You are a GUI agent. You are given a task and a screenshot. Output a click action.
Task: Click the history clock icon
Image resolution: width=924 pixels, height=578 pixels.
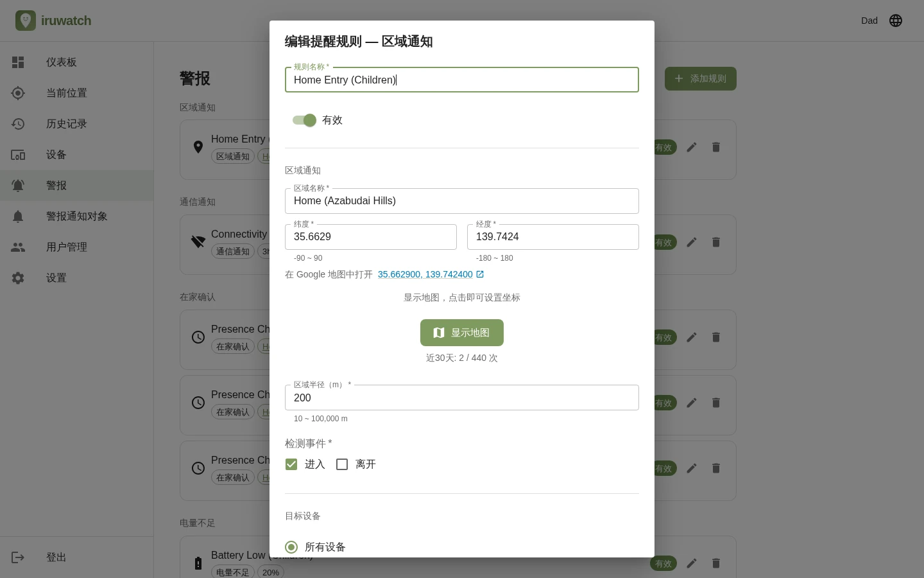click(18, 124)
